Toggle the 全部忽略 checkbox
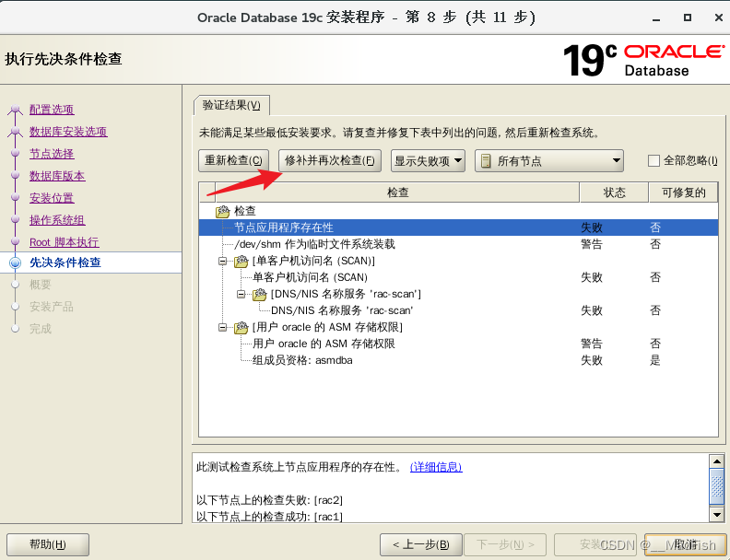Viewport: 730px width, 560px height. tap(653, 161)
